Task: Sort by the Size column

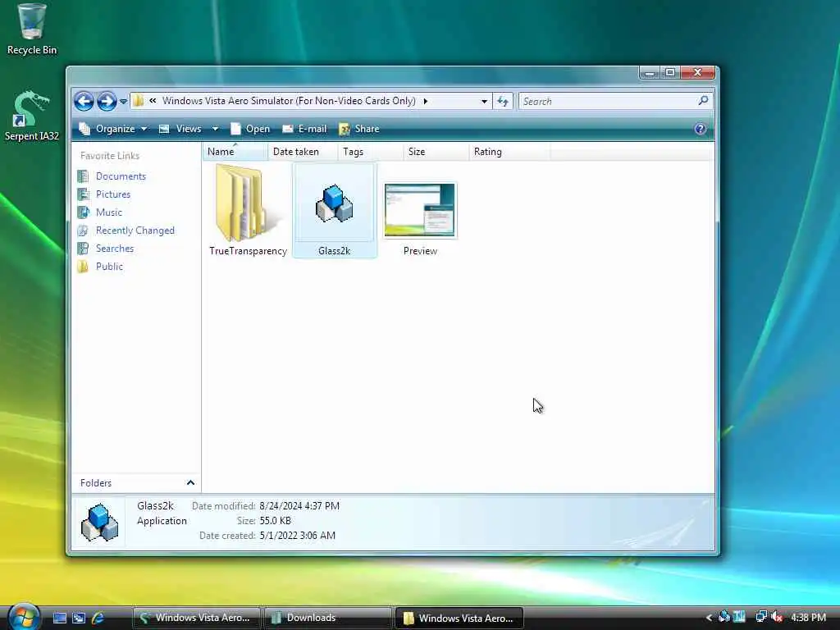Action: click(x=436, y=152)
